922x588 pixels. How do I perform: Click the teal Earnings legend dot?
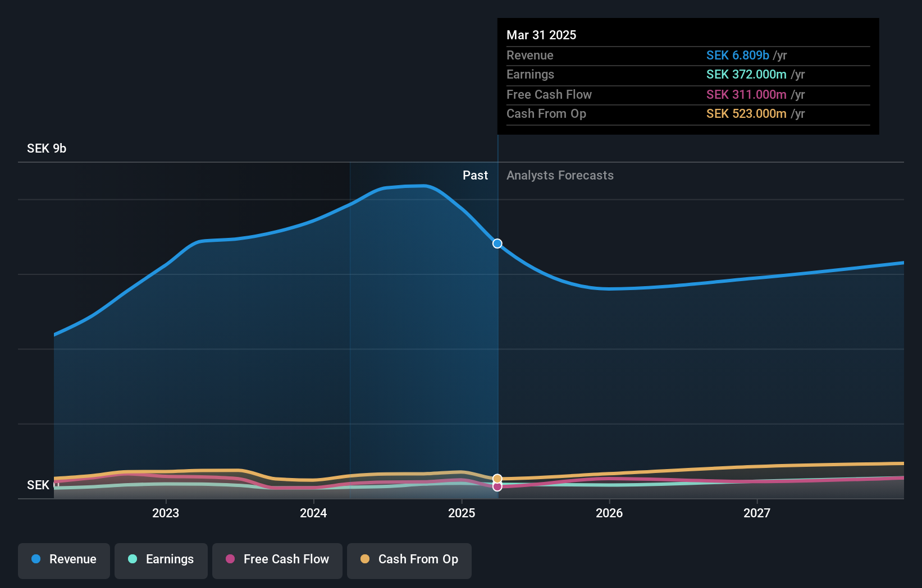pos(133,559)
